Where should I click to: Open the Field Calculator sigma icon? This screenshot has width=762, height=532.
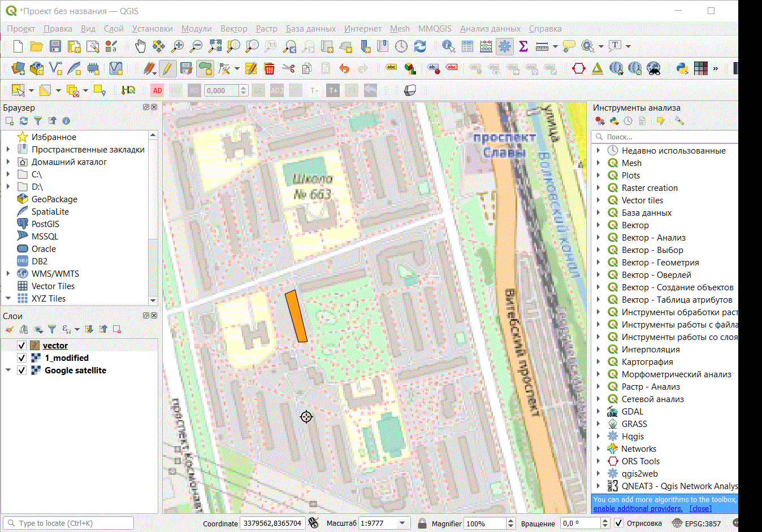[523, 46]
